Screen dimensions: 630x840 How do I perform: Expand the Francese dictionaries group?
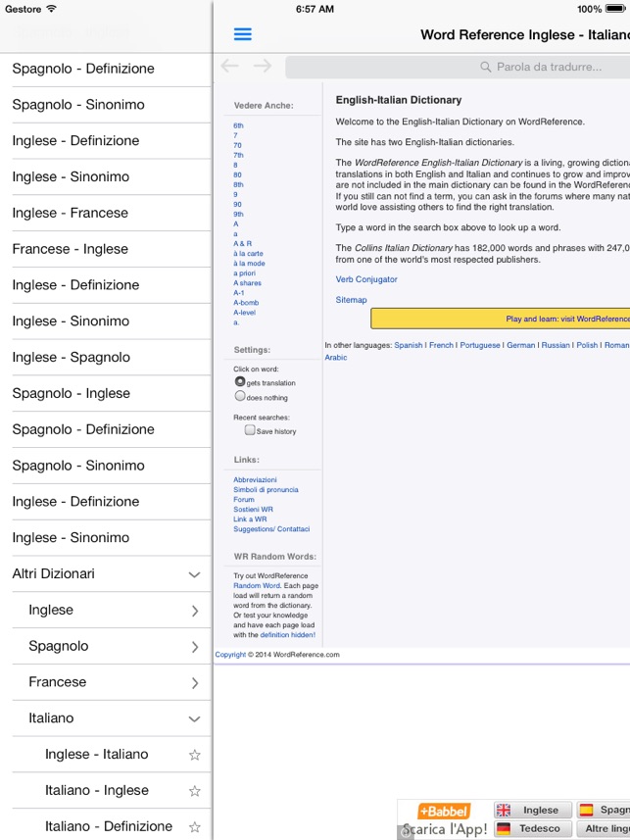[x=195, y=682]
